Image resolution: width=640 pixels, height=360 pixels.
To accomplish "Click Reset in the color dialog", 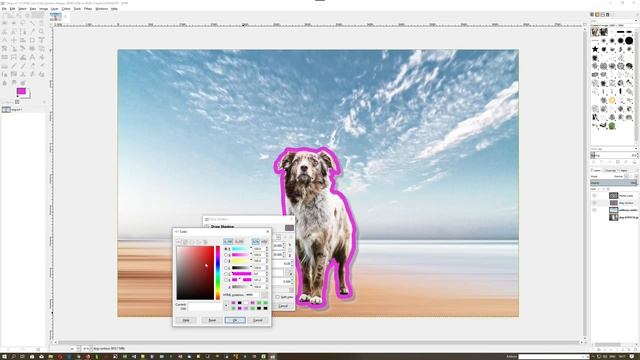I will point(212,320).
